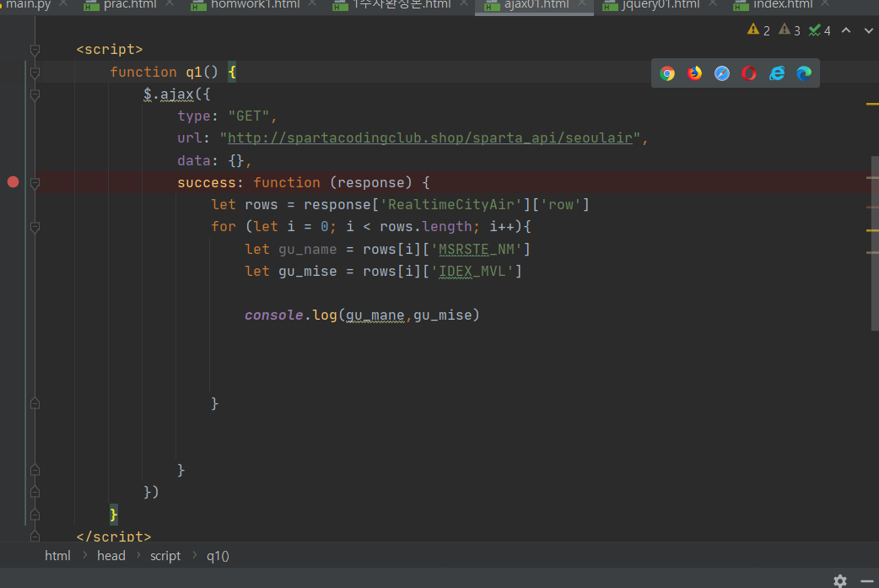Click the highlighted closing brace of q1

113,514
